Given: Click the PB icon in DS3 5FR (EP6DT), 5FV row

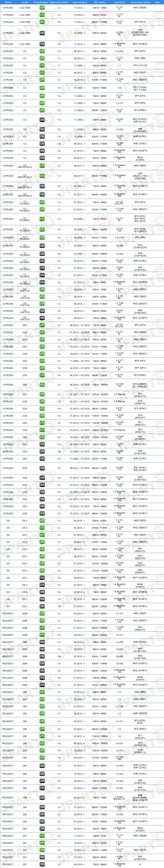Looking at the screenshot, I should (x=42, y=385).
